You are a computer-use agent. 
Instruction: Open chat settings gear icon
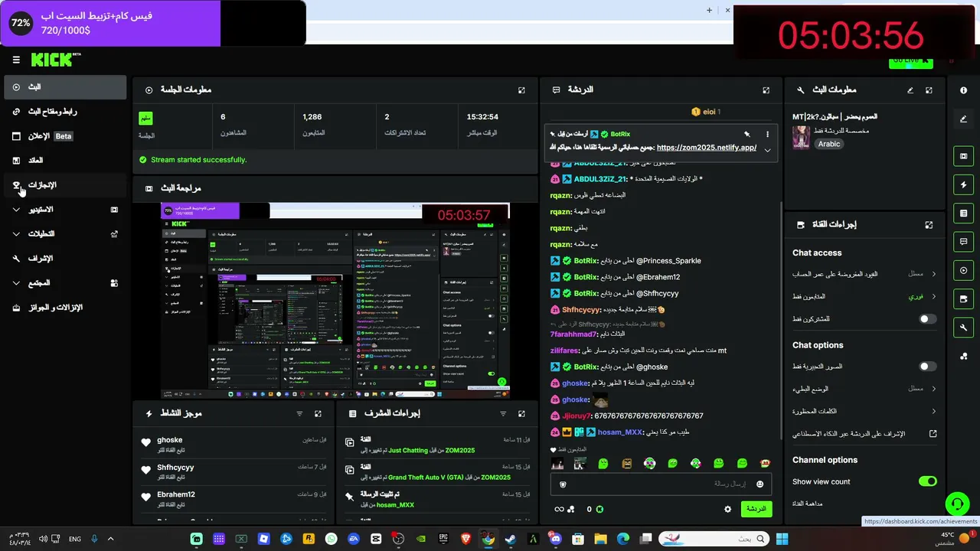tap(728, 509)
